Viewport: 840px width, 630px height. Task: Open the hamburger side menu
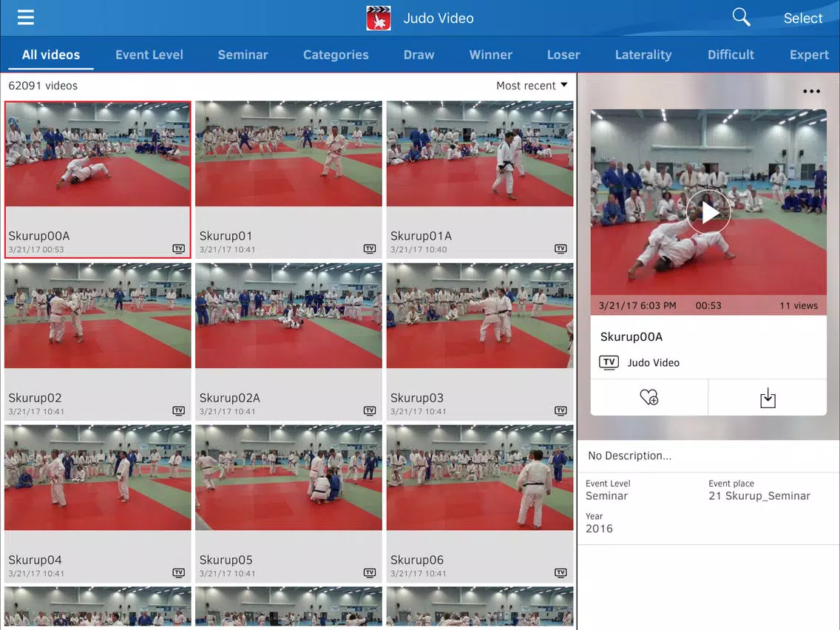point(26,18)
